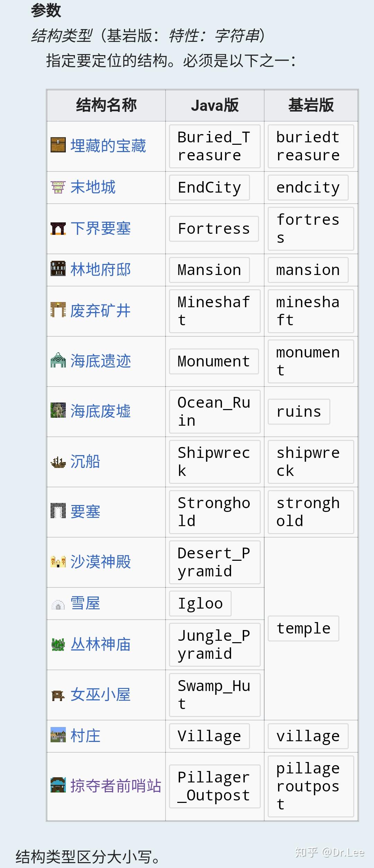Open the 丛林神庙 link
The image size is (374, 868).
(100, 644)
